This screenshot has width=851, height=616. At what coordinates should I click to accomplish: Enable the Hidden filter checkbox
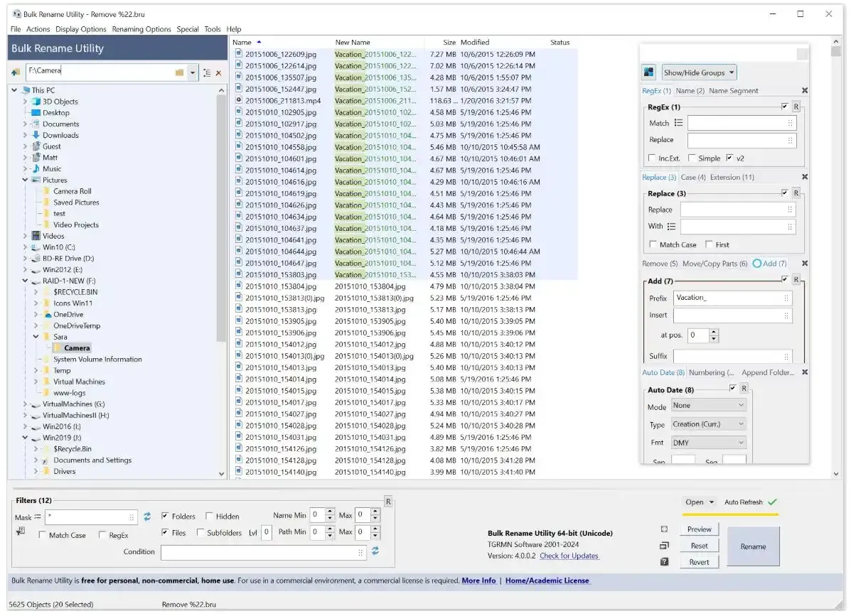tap(209, 517)
